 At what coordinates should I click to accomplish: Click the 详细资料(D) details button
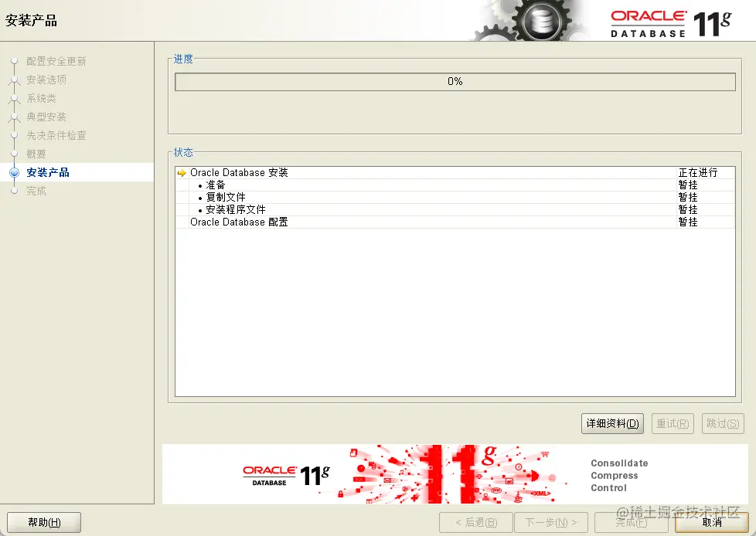tap(612, 423)
